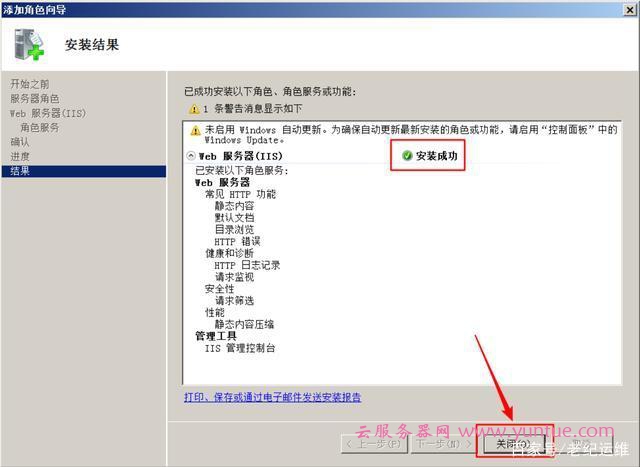The height and width of the screenshot is (467, 640).
Task: Click the Add Roles Wizard server icon
Action: (x=29, y=45)
